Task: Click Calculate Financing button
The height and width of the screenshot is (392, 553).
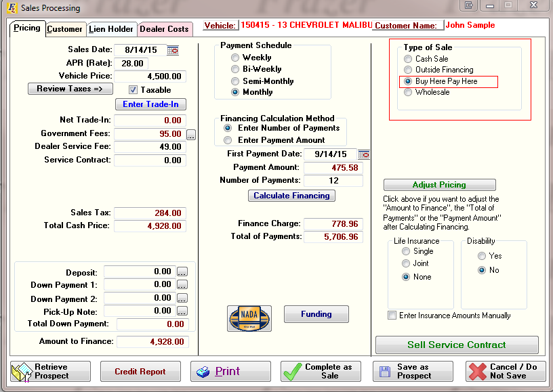Action: (291, 196)
